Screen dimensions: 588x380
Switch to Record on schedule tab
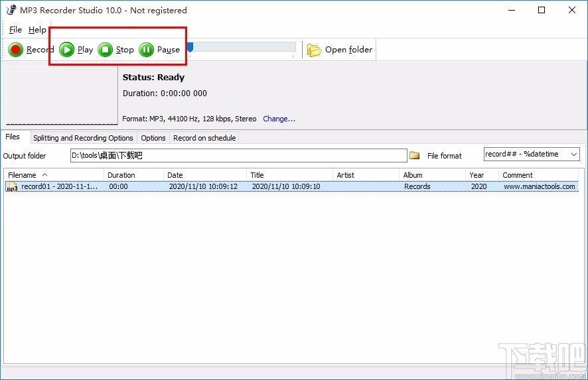[x=204, y=138]
